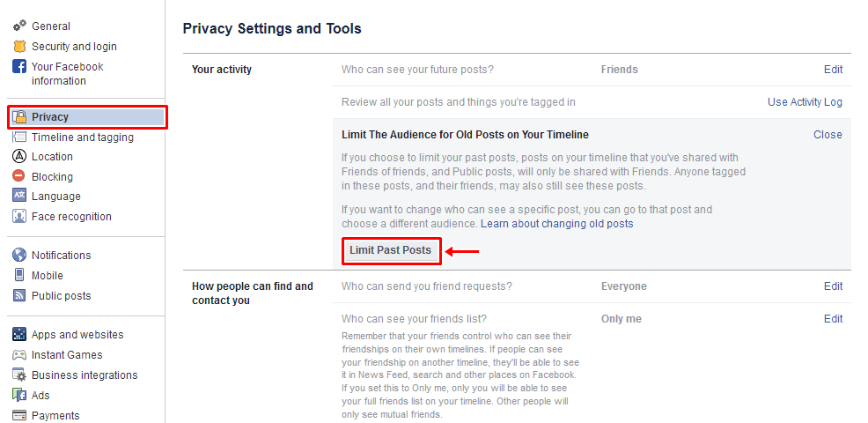The image size is (868, 423).
Task: Click Use Activity Log link
Action: click(x=805, y=102)
